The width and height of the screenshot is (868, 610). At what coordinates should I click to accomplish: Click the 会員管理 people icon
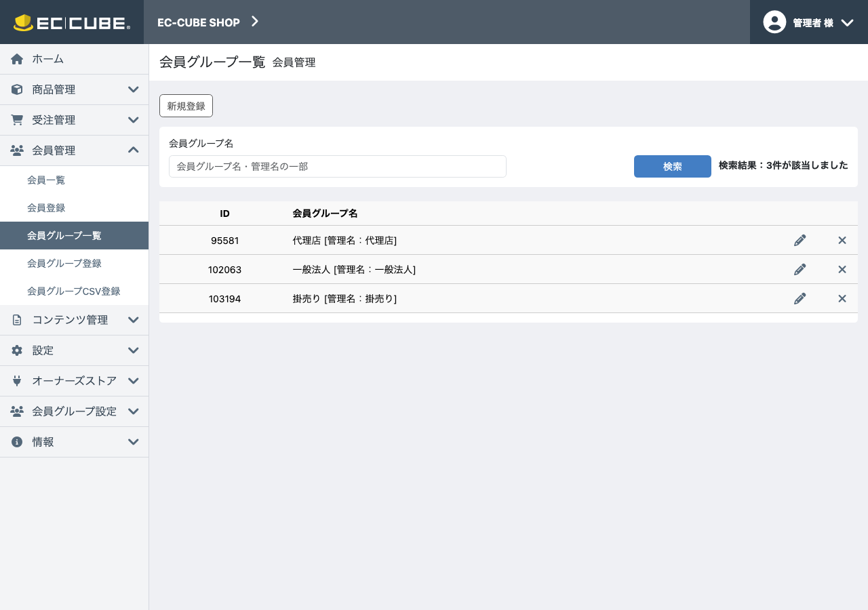[17, 150]
